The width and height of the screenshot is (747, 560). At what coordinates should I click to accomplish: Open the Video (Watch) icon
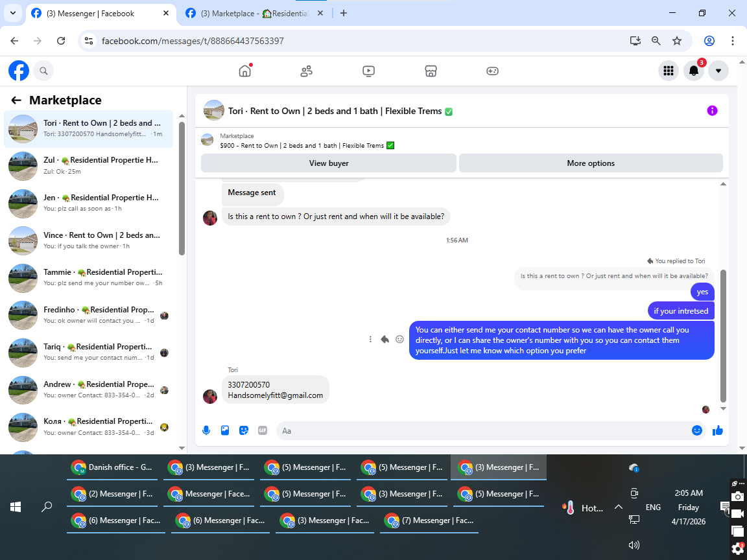(x=368, y=71)
